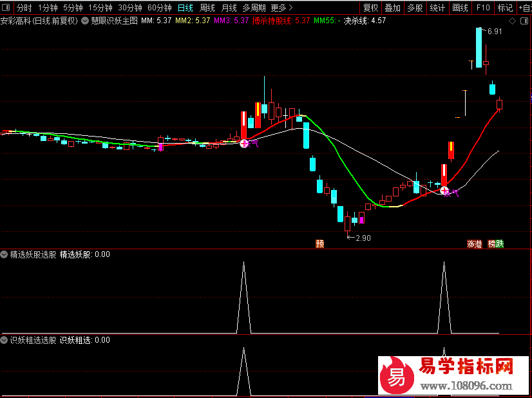Open the F10 company info button
This screenshot has width=532, height=398.
coord(483,8)
